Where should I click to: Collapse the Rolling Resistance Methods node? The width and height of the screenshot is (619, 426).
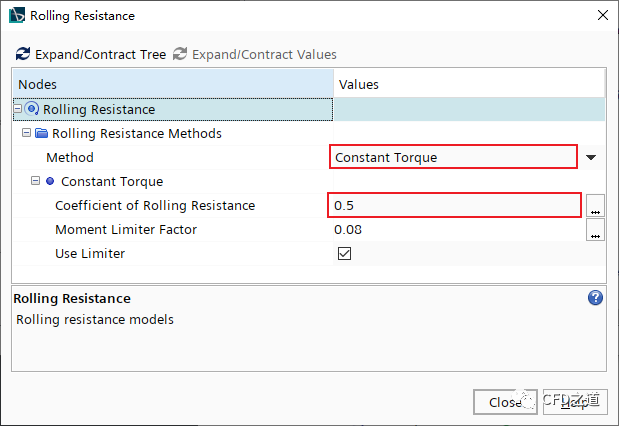27,133
